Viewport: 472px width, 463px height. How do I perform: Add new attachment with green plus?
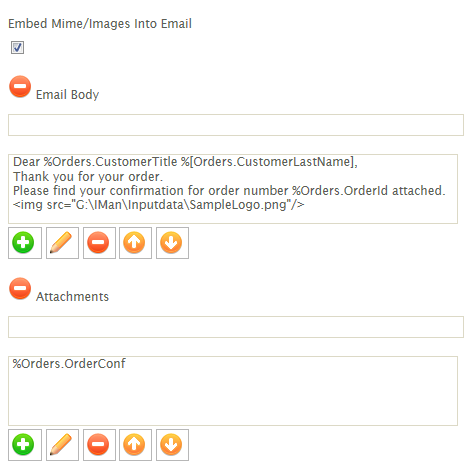[25, 445]
